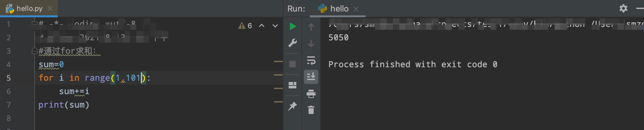Click line number 7 in the gutter
Image resolution: width=644 pixels, height=130 pixels.
[x=9, y=105]
